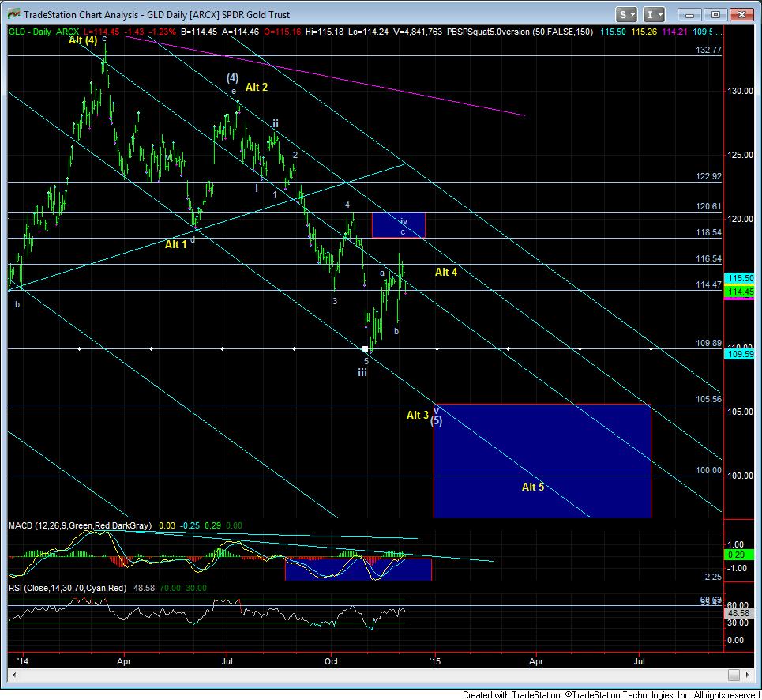
Task: Click the cyan 109.59 price axis tag
Action: [739, 355]
